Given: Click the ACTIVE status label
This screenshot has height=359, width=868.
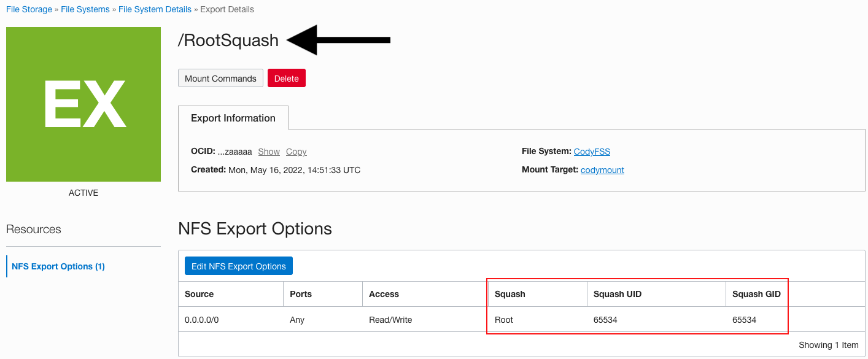Looking at the screenshot, I should [x=83, y=193].
